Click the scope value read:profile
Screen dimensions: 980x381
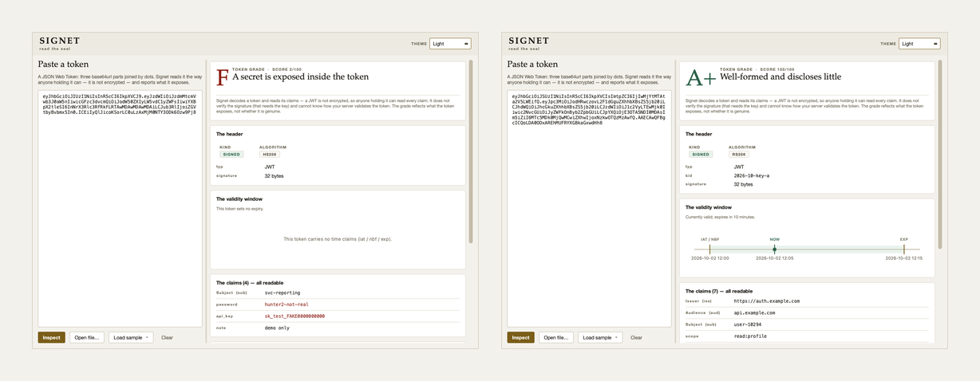pyautogui.click(x=752, y=336)
